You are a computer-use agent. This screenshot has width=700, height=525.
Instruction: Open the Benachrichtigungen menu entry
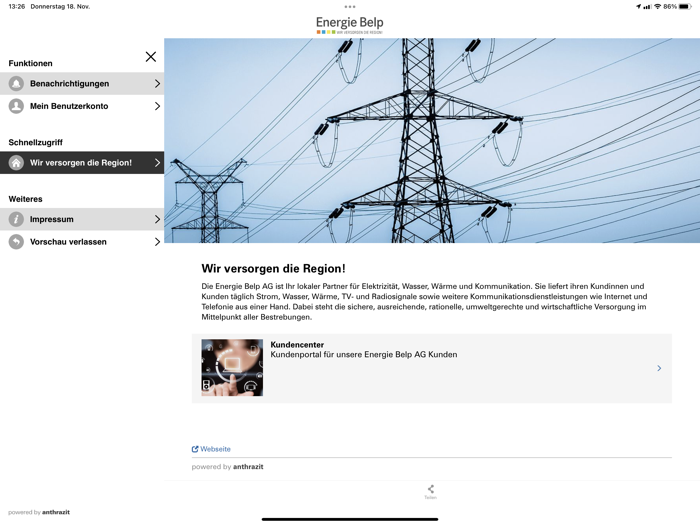(82, 83)
